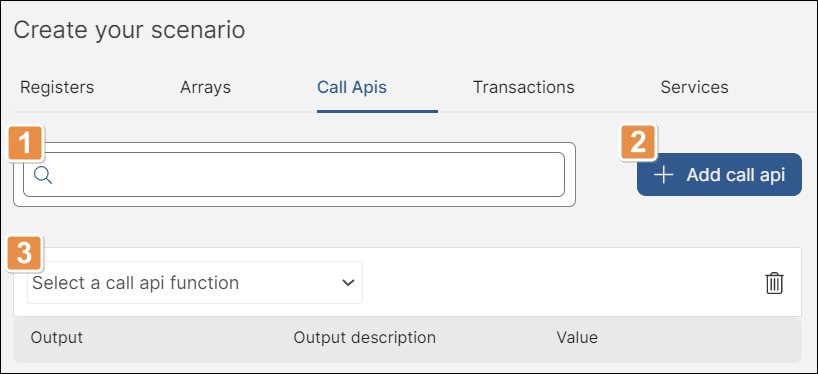818x374 pixels.
Task: Click the Add call api button
Action: [719, 174]
